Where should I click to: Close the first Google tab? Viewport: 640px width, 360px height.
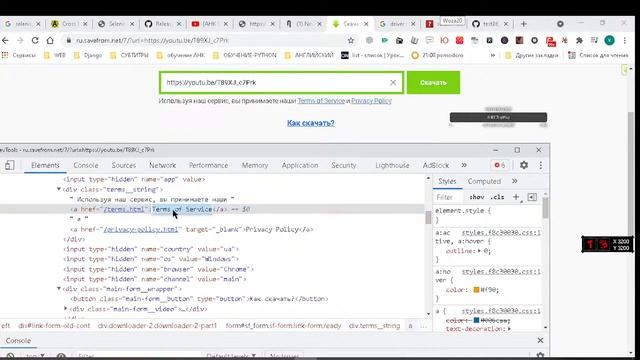pos(38,24)
